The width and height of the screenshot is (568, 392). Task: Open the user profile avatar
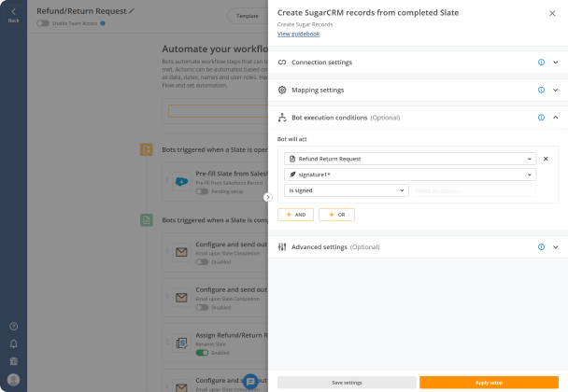(13, 380)
